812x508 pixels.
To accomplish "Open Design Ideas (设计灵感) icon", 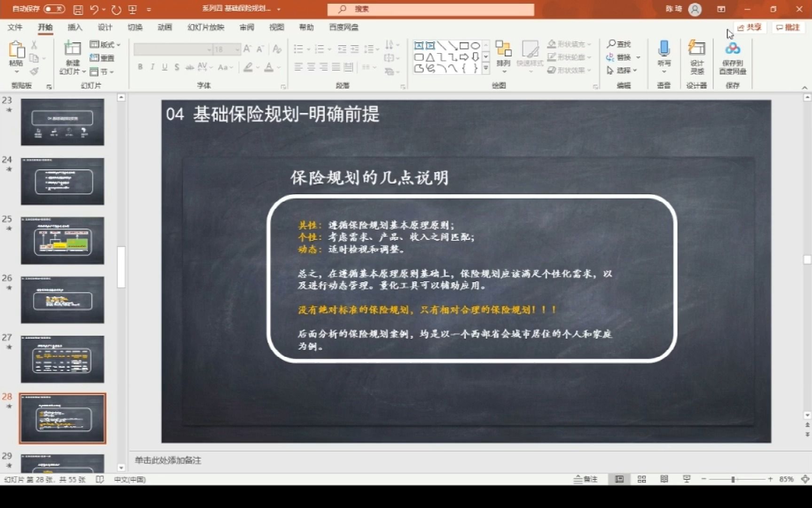I will tap(697, 48).
